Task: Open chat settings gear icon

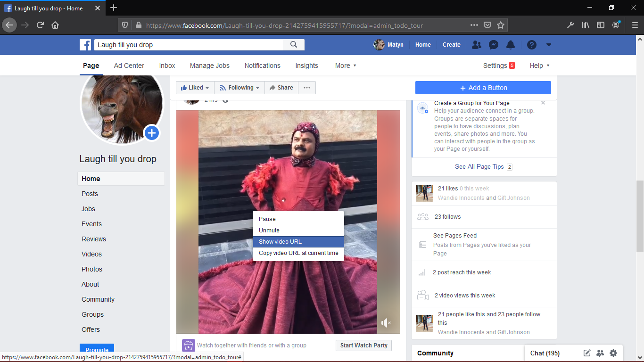Action: click(613, 353)
